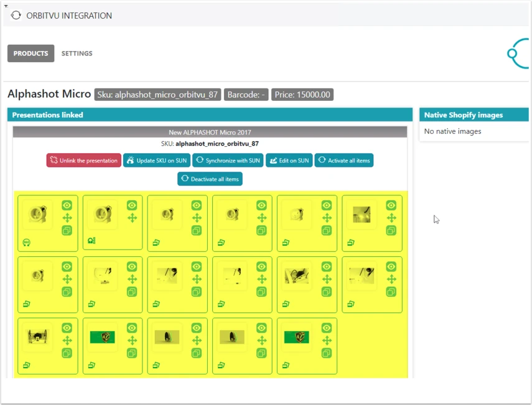Open the Products tab
The height and width of the screenshot is (405, 532).
click(31, 54)
